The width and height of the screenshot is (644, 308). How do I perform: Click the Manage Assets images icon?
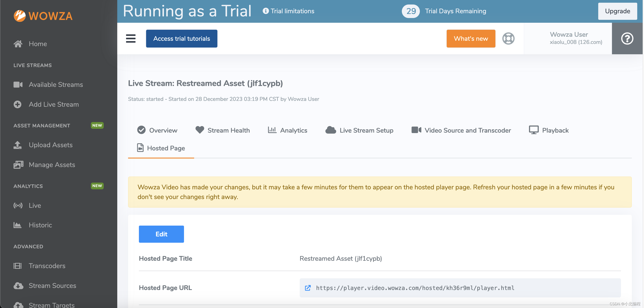tap(18, 165)
